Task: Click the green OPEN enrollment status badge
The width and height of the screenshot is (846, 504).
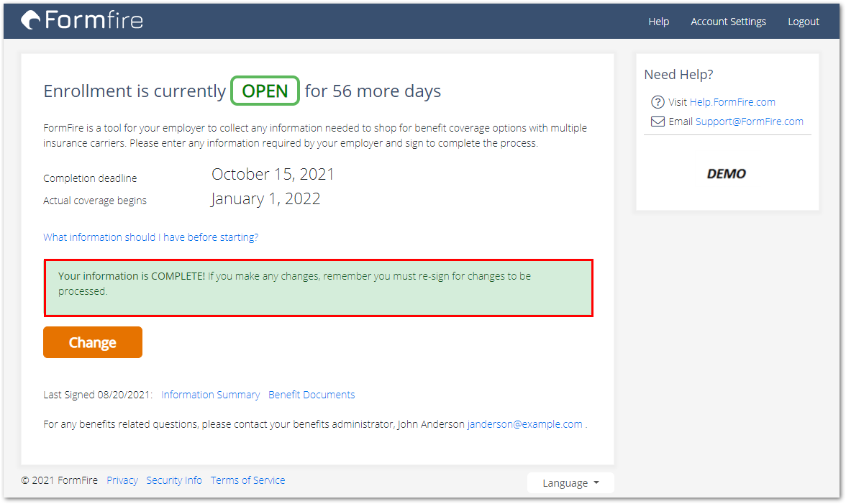Action: click(x=265, y=91)
